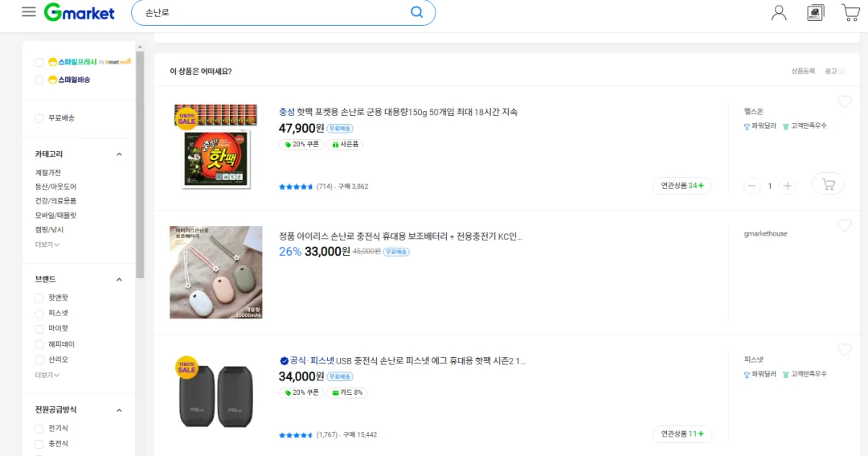Tick the 핫앤핫 brand checkbox
The width and height of the screenshot is (868, 456).
point(39,298)
